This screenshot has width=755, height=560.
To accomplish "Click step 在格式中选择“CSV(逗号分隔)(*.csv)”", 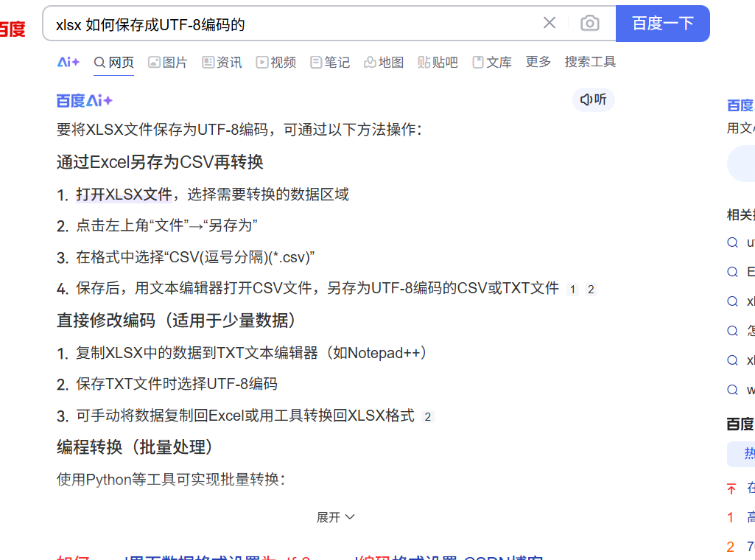I will 195,257.
